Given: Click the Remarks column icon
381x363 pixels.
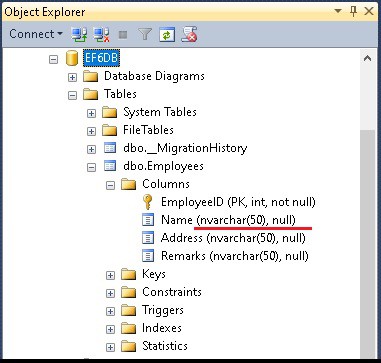Looking at the screenshot, I should (x=148, y=256).
